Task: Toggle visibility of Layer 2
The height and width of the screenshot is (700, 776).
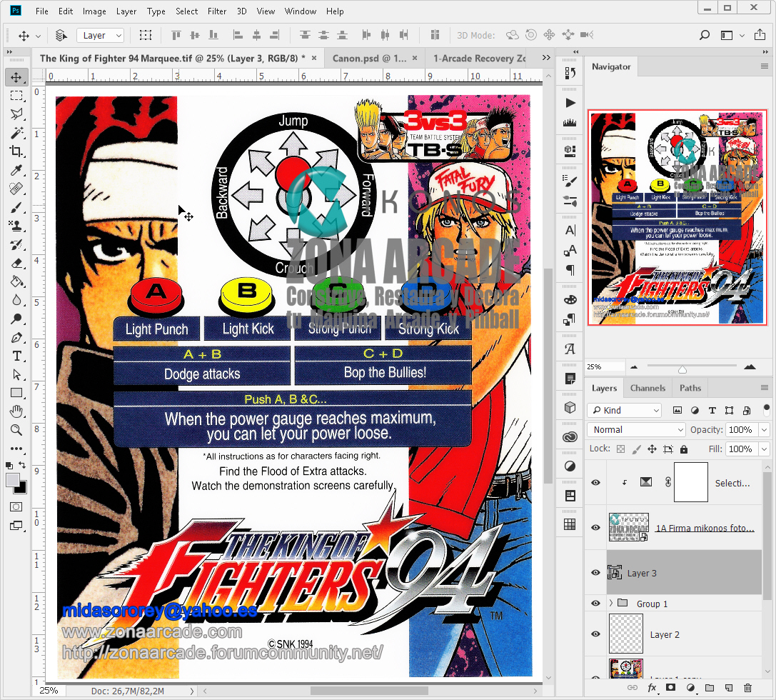Action: 595,634
